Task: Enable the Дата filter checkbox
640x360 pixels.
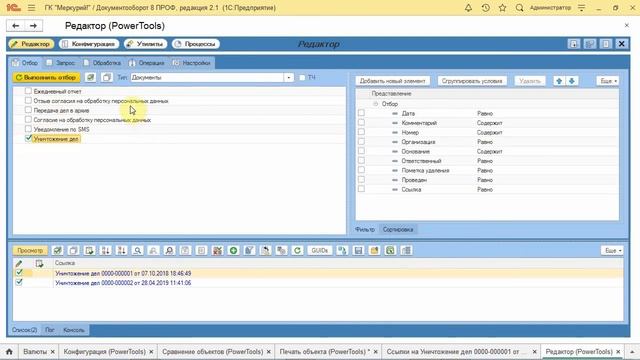Action: tap(361, 113)
